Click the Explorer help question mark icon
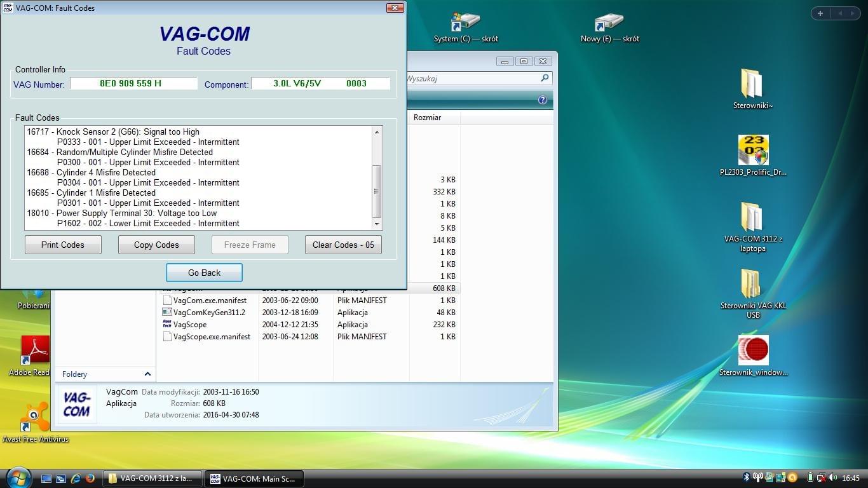Viewport: 868px width, 488px height. click(x=543, y=100)
